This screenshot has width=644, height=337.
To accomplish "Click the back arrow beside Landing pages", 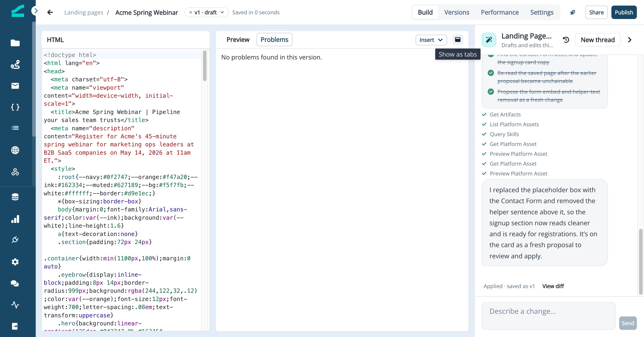I will click(50, 12).
